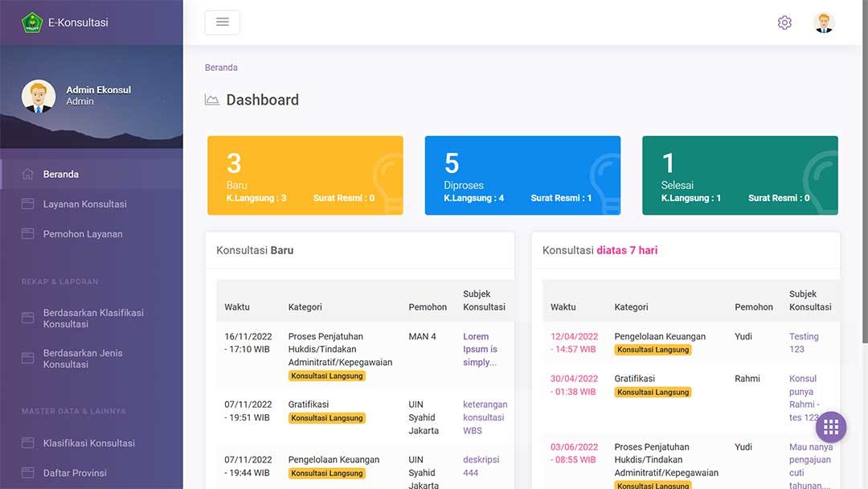Open Layanan Konsultasi from sidebar
Image resolution: width=868 pixels, height=489 pixels.
(x=84, y=204)
